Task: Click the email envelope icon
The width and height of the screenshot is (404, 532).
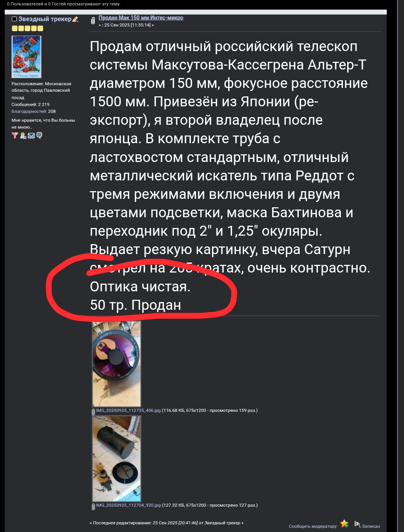Action: (x=31, y=135)
